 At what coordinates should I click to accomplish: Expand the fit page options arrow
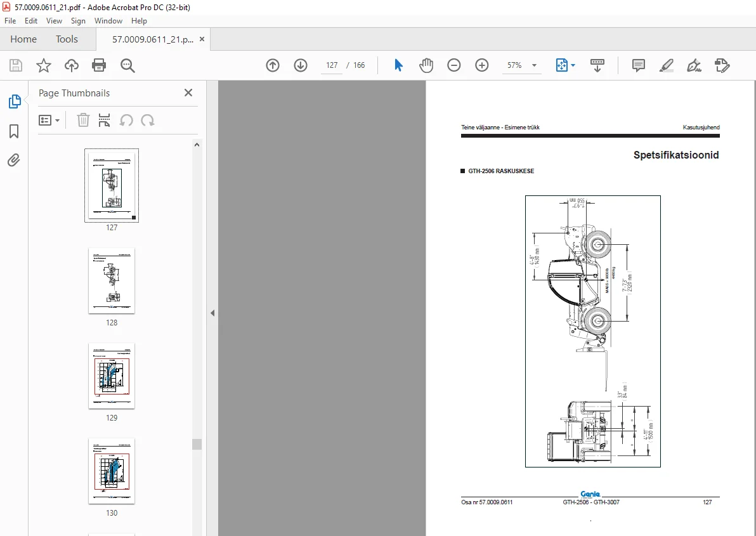573,65
